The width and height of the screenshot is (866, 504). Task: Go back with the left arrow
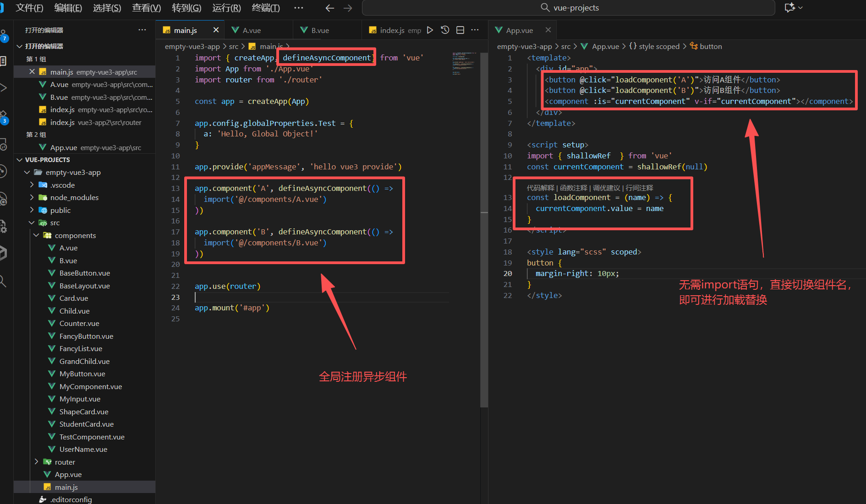pos(330,8)
